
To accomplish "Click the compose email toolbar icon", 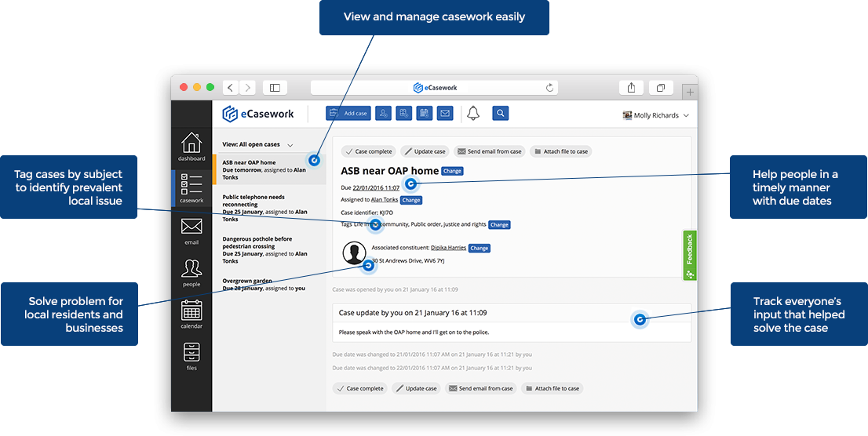I will pos(444,114).
